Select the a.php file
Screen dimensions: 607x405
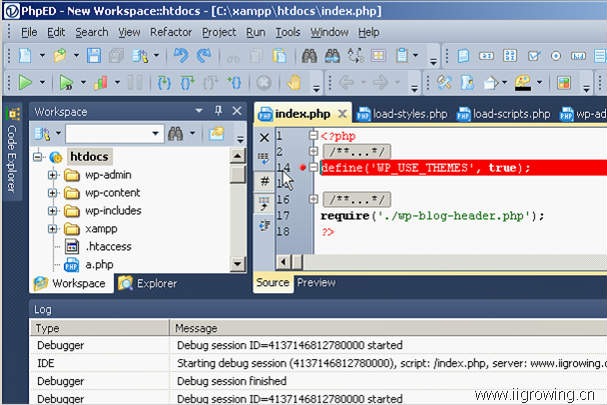[99, 265]
